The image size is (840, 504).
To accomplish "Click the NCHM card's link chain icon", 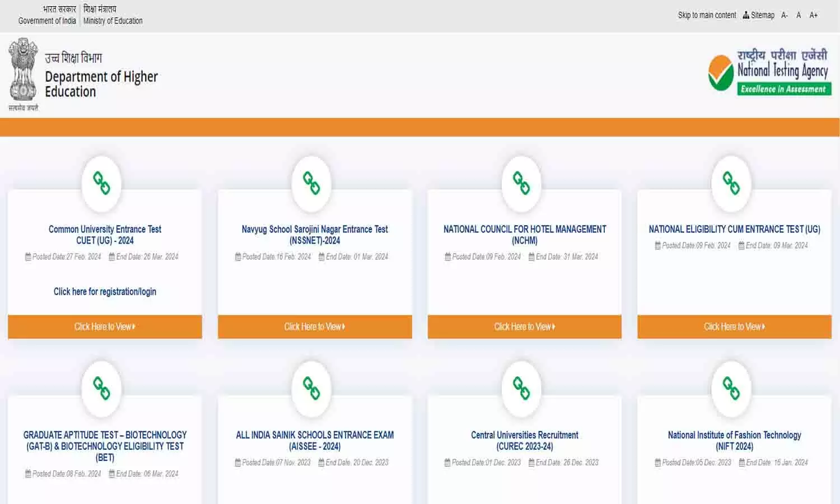I will pos(521,183).
